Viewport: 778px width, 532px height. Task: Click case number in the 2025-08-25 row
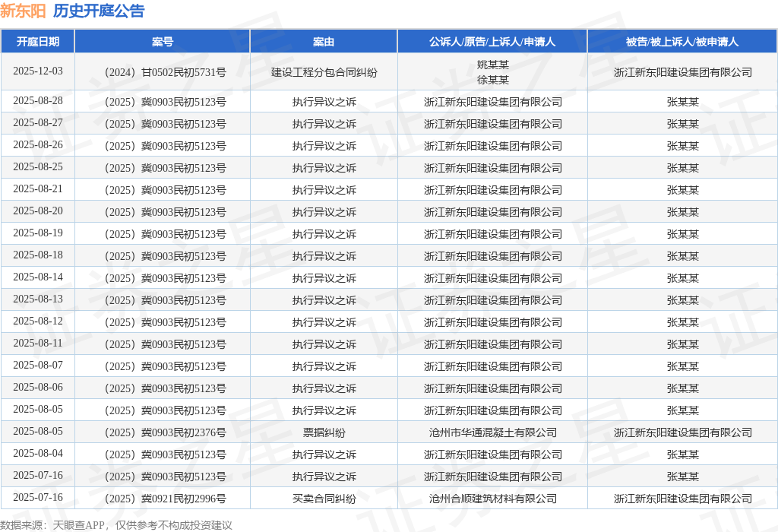[x=165, y=168]
